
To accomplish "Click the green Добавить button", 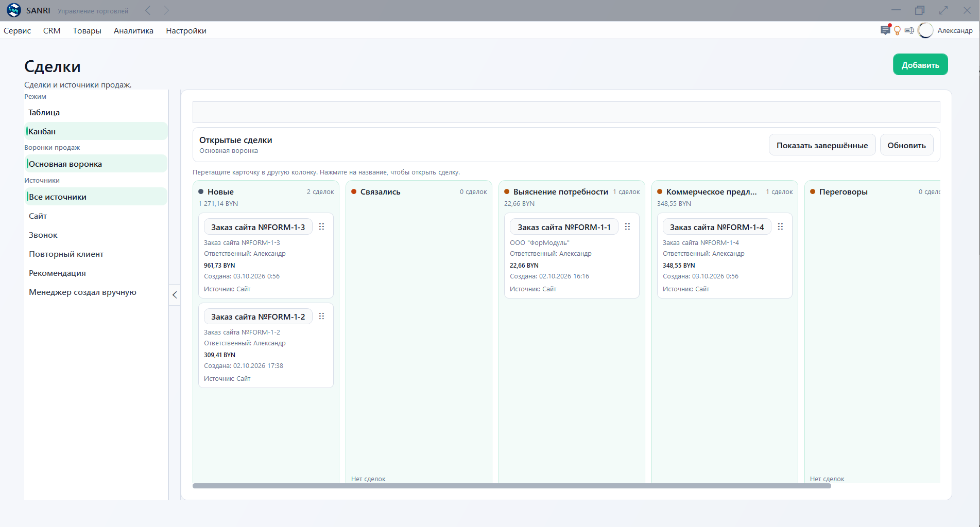I will point(920,65).
